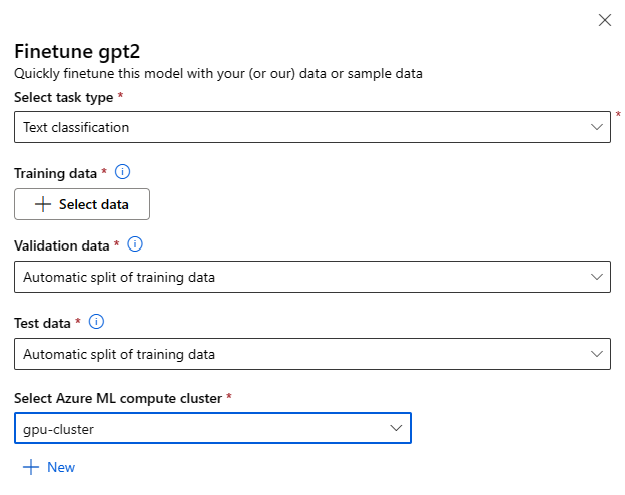625x495 pixels.
Task: Show info tooltip for Test data
Action: (97, 322)
